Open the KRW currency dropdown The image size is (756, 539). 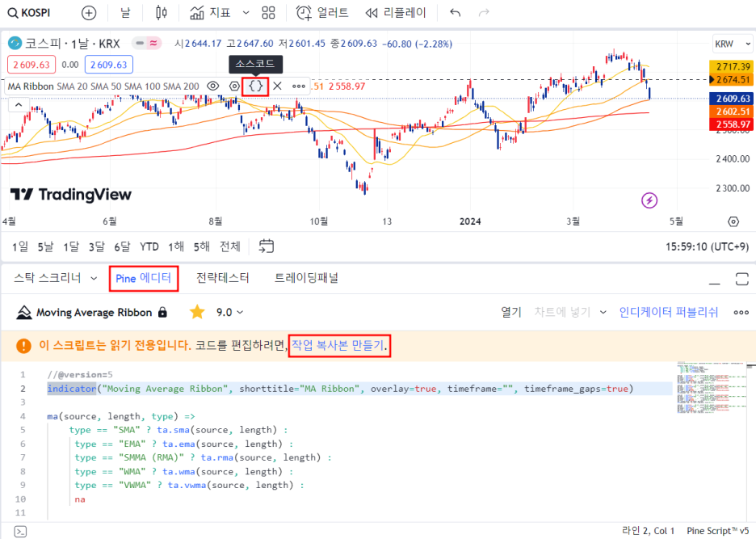(x=733, y=44)
